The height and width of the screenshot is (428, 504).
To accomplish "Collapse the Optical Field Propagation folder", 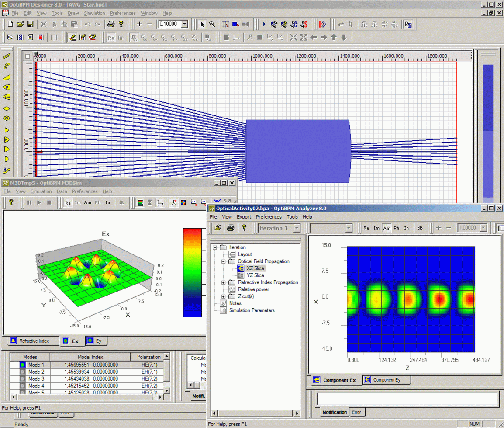I will pos(224,261).
